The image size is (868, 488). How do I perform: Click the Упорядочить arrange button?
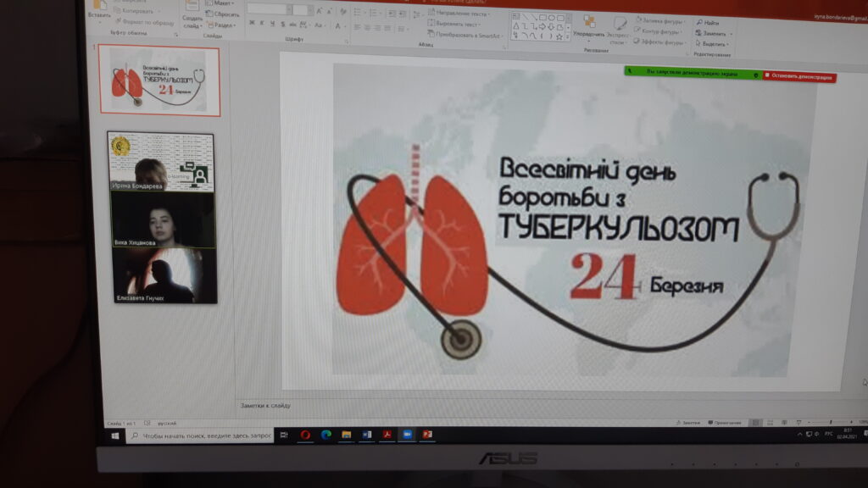pyautogui.click(x=588, y=26)
